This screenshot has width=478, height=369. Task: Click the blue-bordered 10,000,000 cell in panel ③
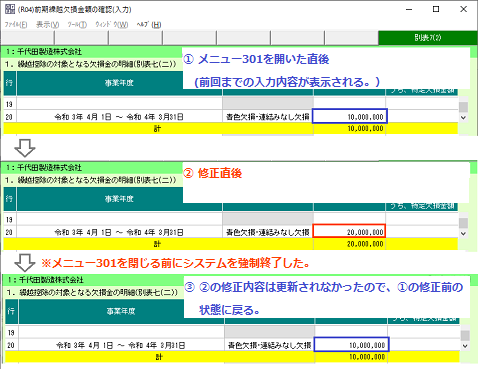click(352, 345)
